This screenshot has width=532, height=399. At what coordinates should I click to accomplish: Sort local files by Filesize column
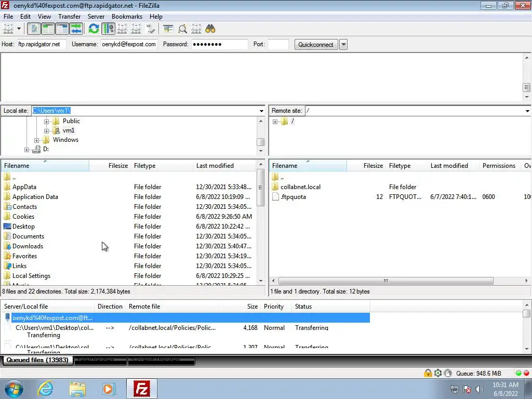pos(109,166)
